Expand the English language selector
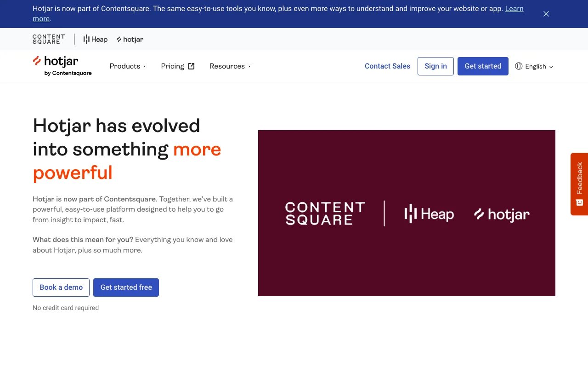588x368 pixels. [534, 66]
